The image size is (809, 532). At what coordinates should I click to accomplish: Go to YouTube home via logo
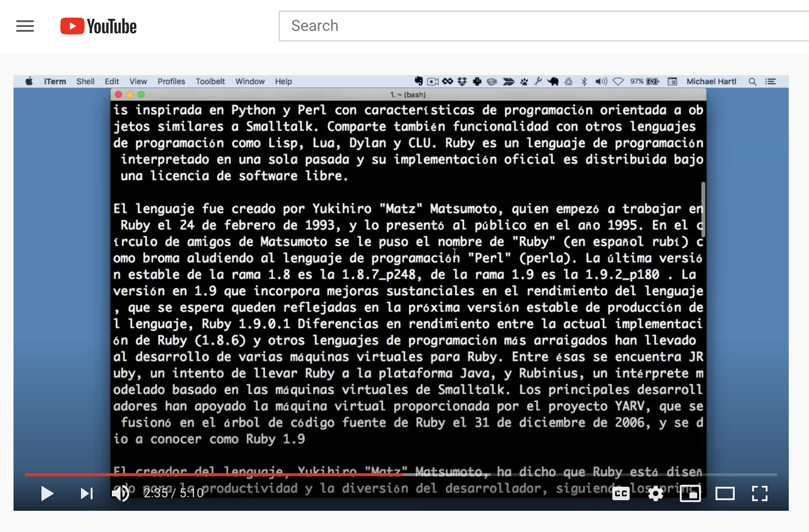pos(98,26)
